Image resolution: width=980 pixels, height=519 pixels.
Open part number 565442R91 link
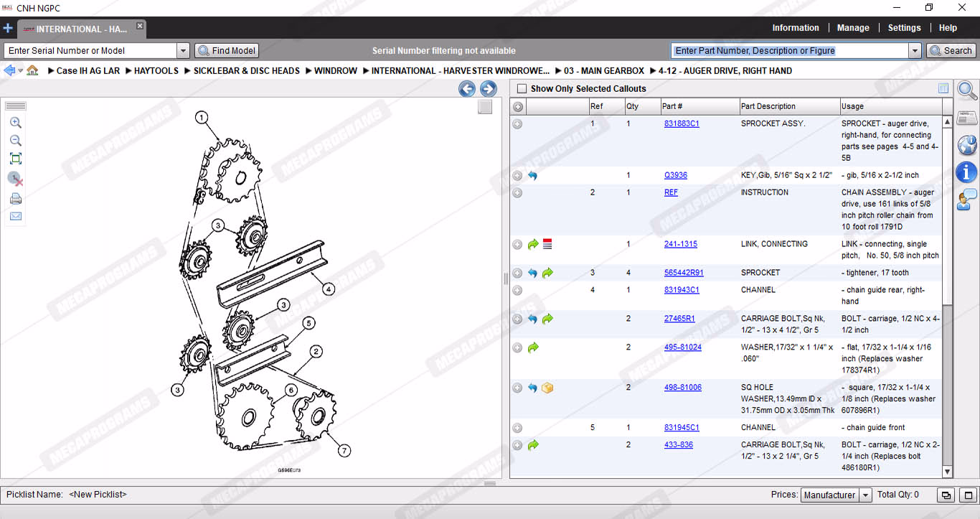[683, 273]
